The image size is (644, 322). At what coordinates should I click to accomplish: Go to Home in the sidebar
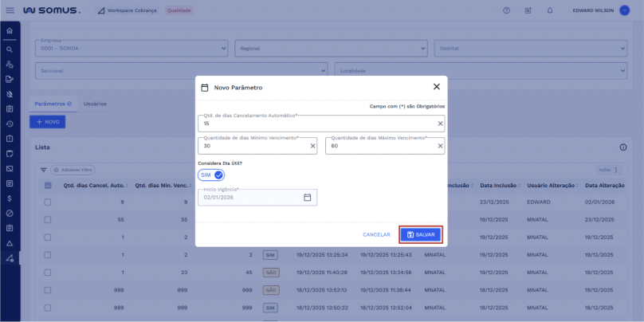(10, 31)
